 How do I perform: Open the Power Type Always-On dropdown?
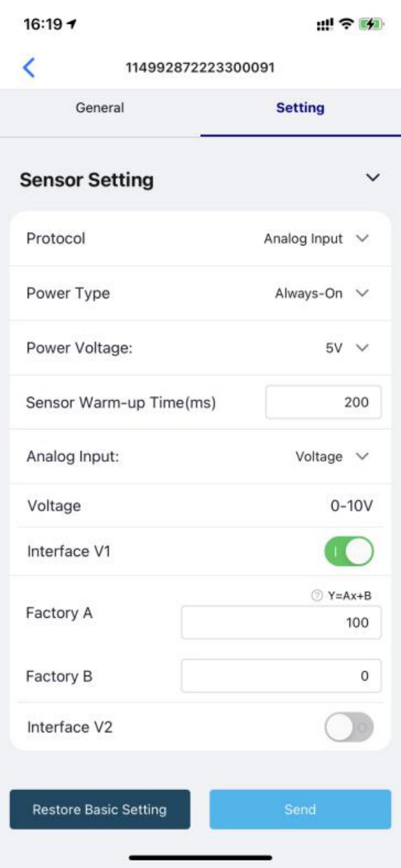coord(322,294)
